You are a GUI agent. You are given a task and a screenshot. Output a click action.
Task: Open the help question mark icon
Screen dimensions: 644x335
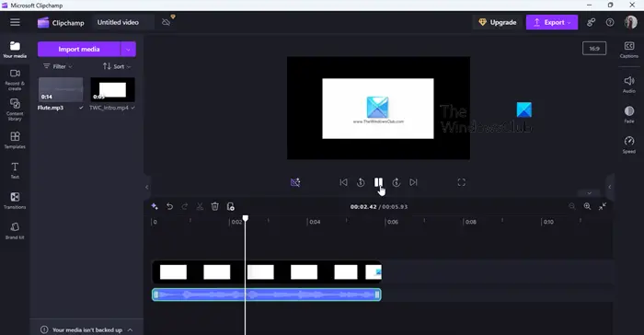(x=610, y=23)
